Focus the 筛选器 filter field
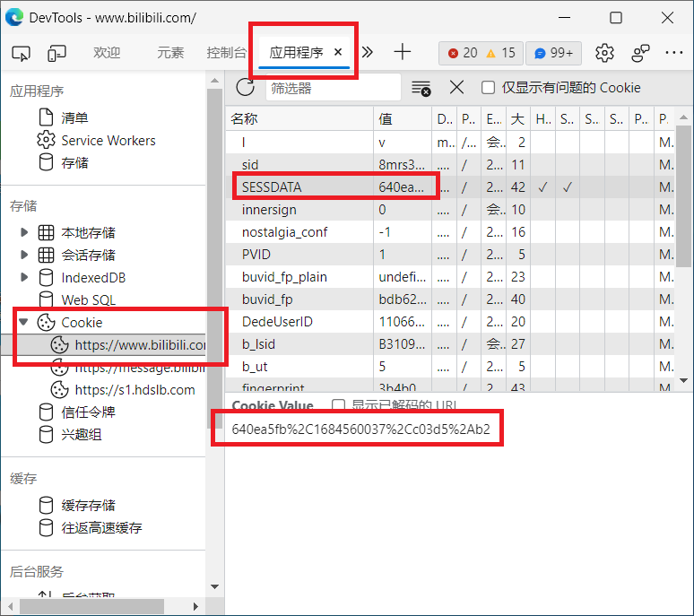This screenshot has width=694, height=616. (x=334, y=88)
